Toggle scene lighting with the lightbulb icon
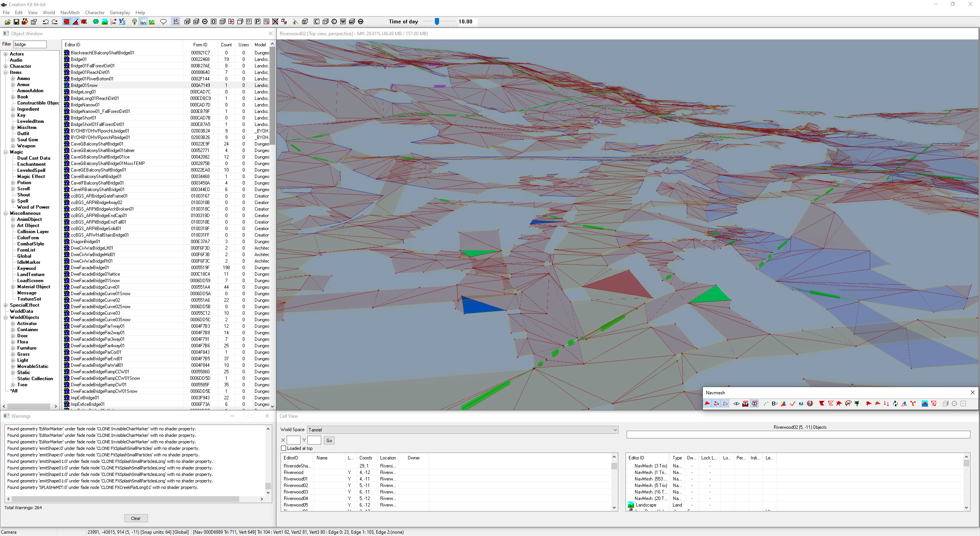The image size is (980, 536). (x=134, y=22)
